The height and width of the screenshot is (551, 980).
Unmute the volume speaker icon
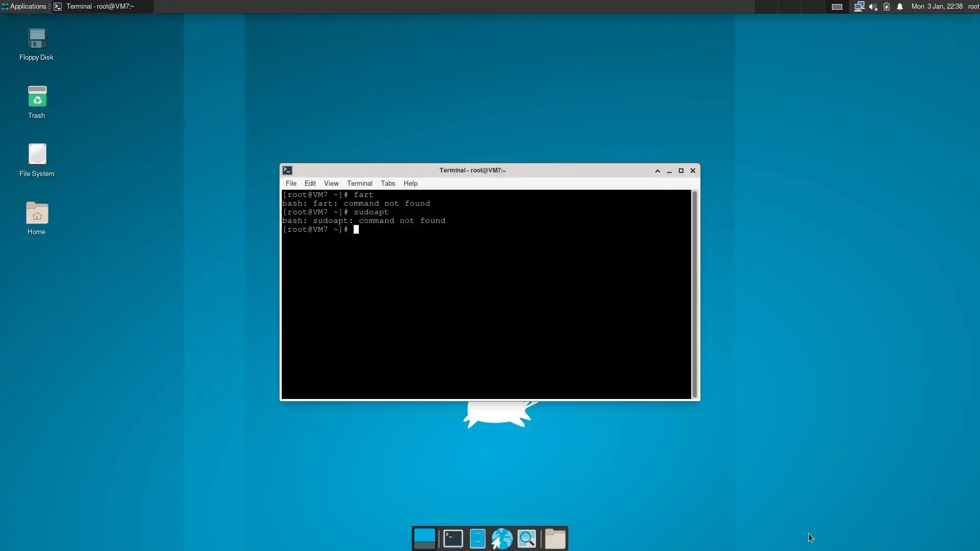[873, 7]
